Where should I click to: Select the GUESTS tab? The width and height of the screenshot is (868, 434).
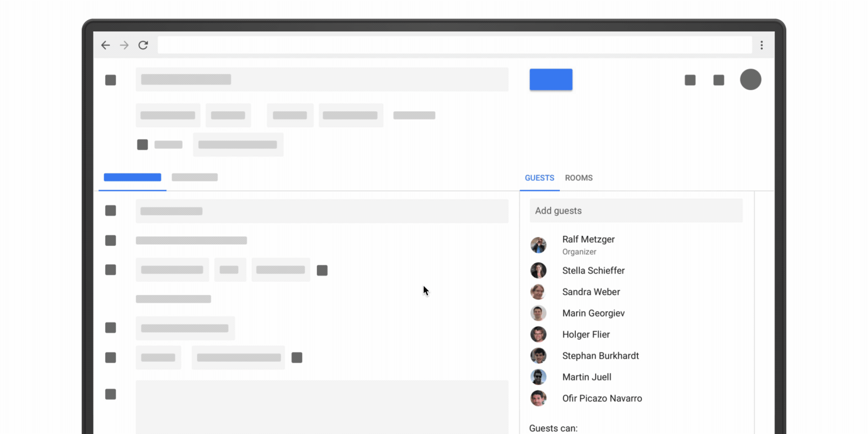[539, 178]
